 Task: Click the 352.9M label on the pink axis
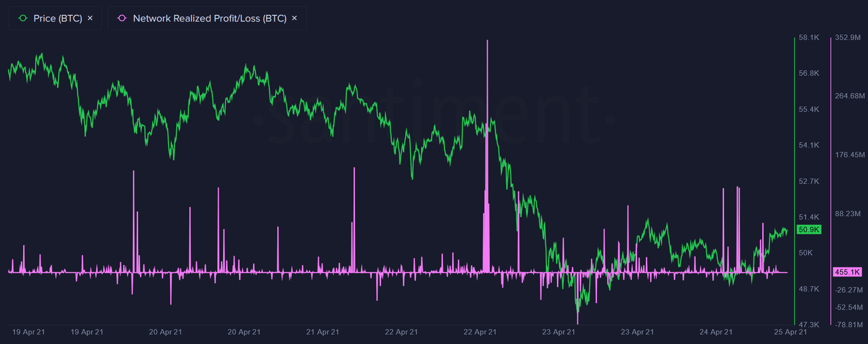(x=849, y=37)
